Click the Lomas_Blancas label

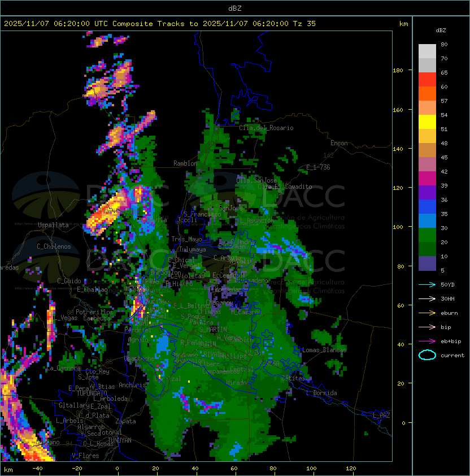(324, 350)
